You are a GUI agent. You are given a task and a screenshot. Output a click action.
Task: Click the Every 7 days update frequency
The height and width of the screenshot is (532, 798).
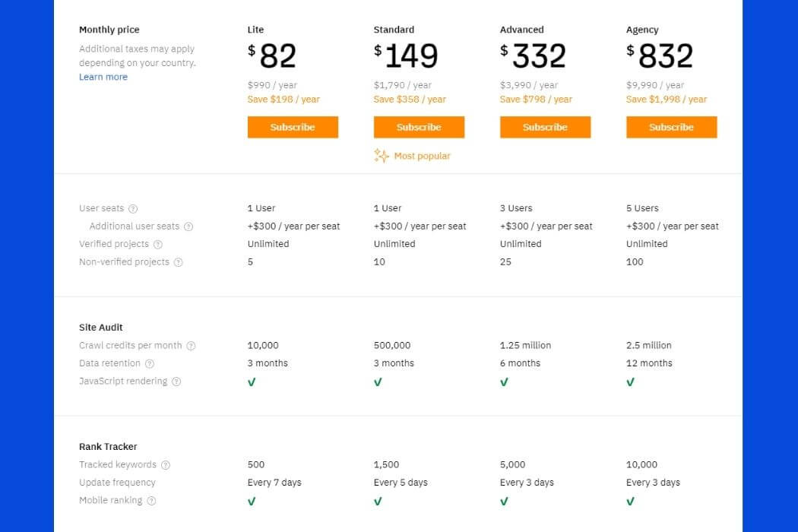click(274, 483)
